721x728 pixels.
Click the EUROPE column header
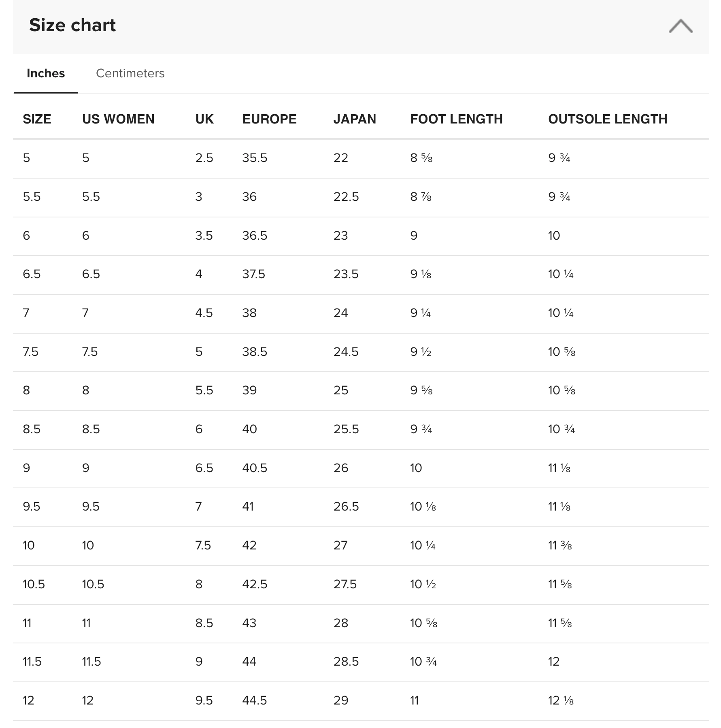269,119
